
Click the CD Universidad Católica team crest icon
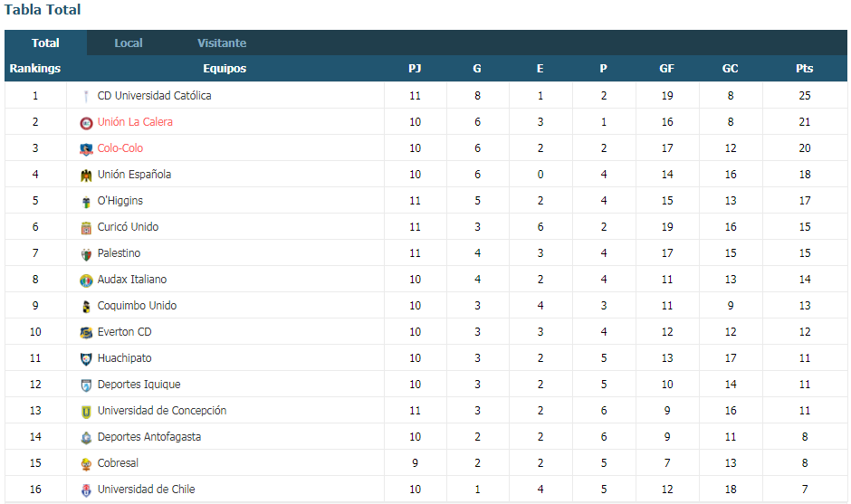86,96
